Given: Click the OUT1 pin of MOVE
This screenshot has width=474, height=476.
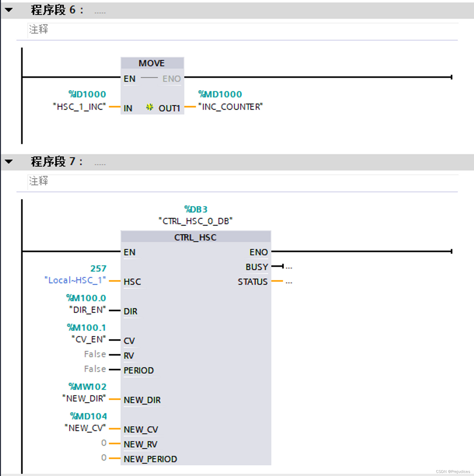Looking at the screenshot, I should click(169, 108).
